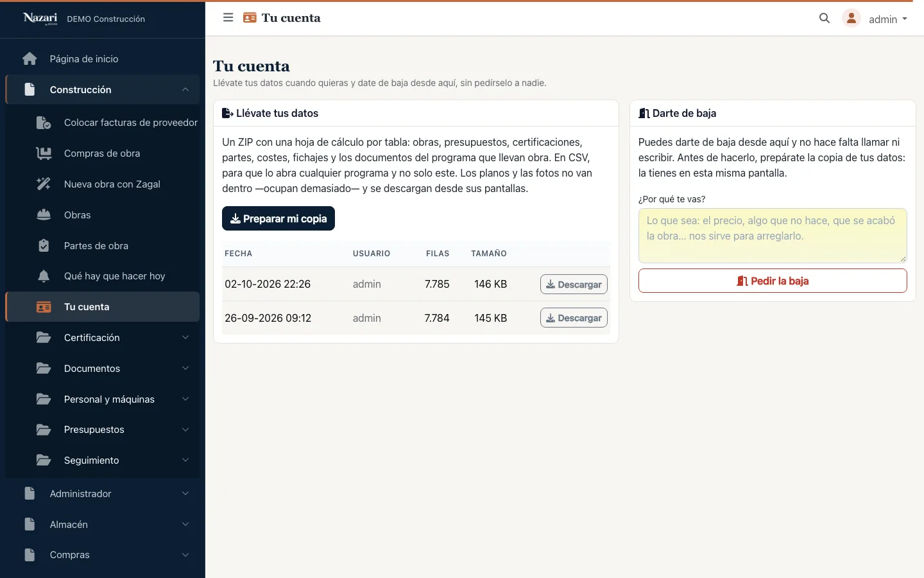Expand the Personal y máquinas chevron
Viewport: 924px width, 578px height.
pos(185,399)
